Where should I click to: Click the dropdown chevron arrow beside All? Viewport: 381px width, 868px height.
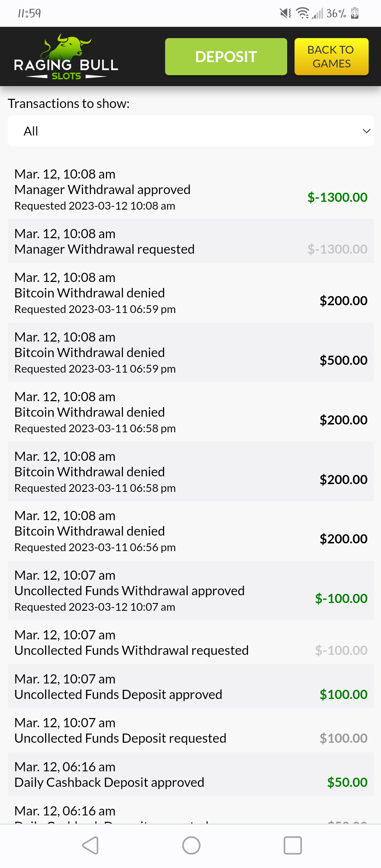point(367,131)
